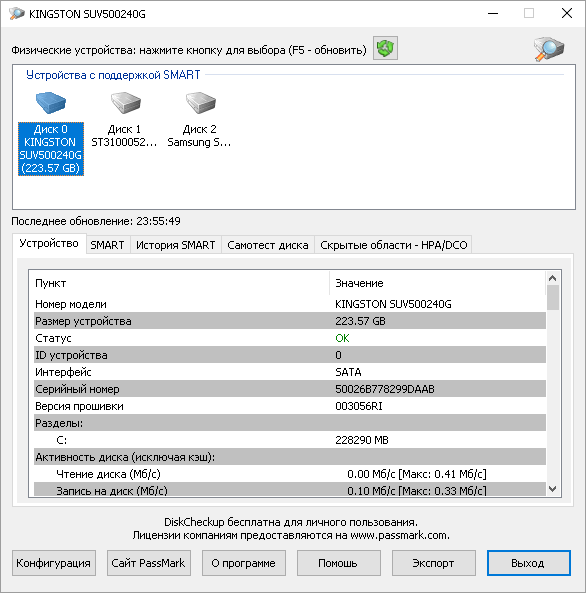Select the Активность диска row
This screenshot has width=586, height=593.
click(290, 457)
